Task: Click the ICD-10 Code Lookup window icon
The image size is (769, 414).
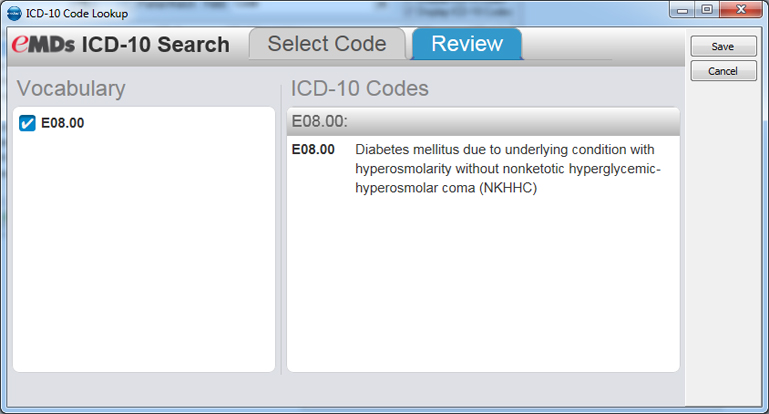Action: pos(14,13)
